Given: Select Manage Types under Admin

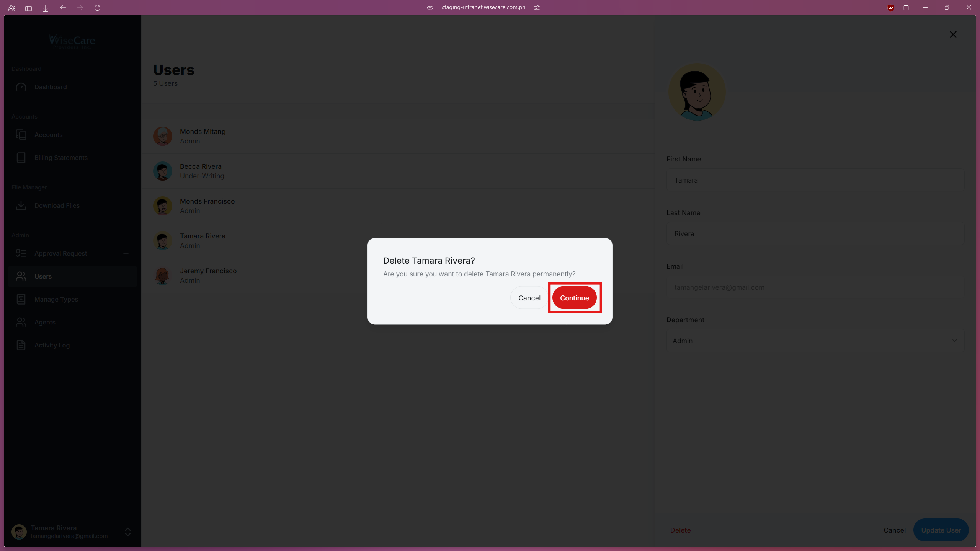Looking at the screenshot, I should tap(56, 299).
